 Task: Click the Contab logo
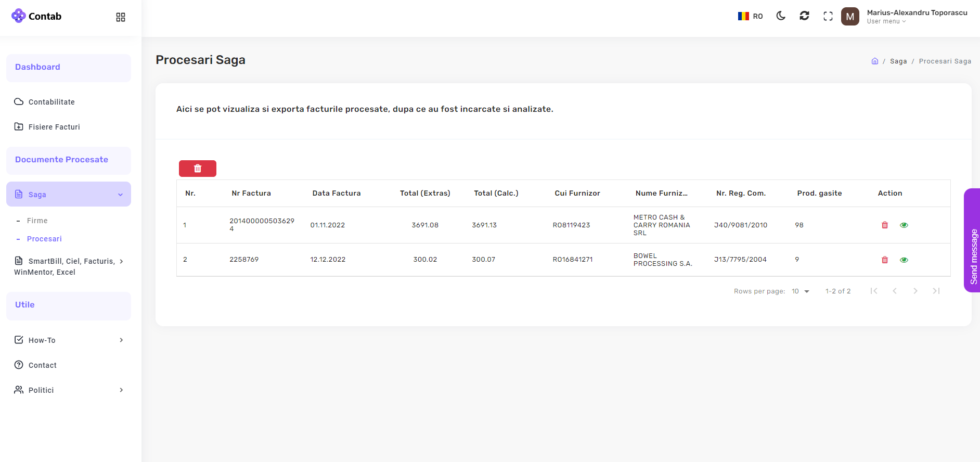[x=36, y=16]
